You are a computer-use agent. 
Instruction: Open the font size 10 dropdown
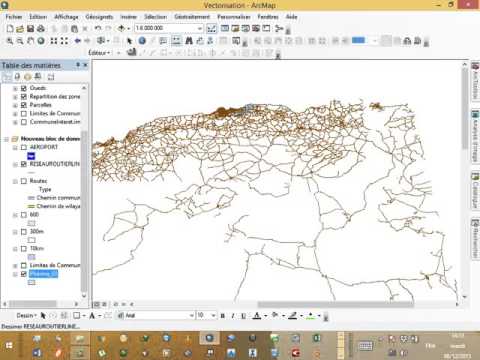click(213, 315)
